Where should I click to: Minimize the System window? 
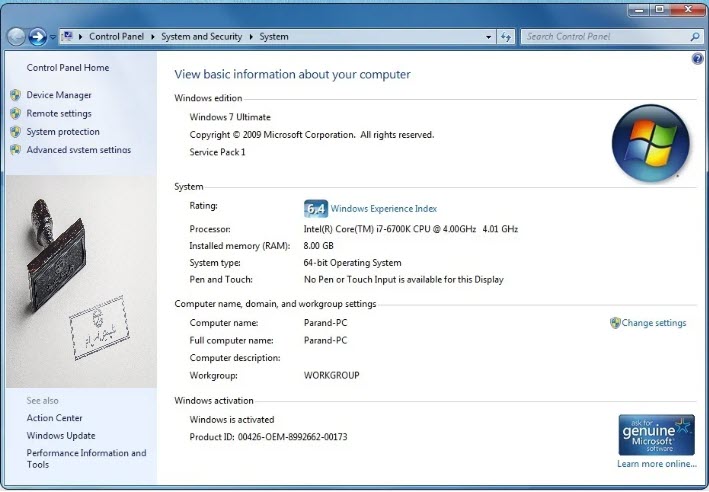639,9
